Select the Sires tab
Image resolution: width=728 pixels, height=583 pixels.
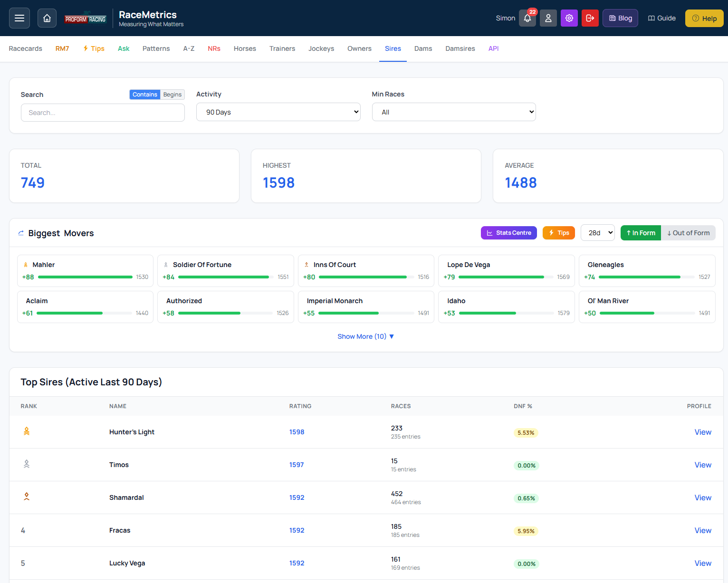point(393,48)
